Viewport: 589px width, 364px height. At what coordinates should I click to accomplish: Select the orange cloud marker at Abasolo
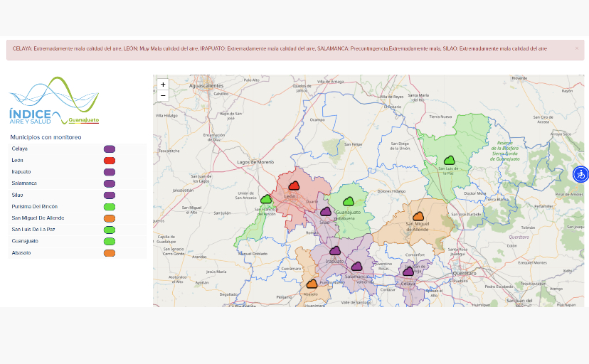tap(312, 284)
